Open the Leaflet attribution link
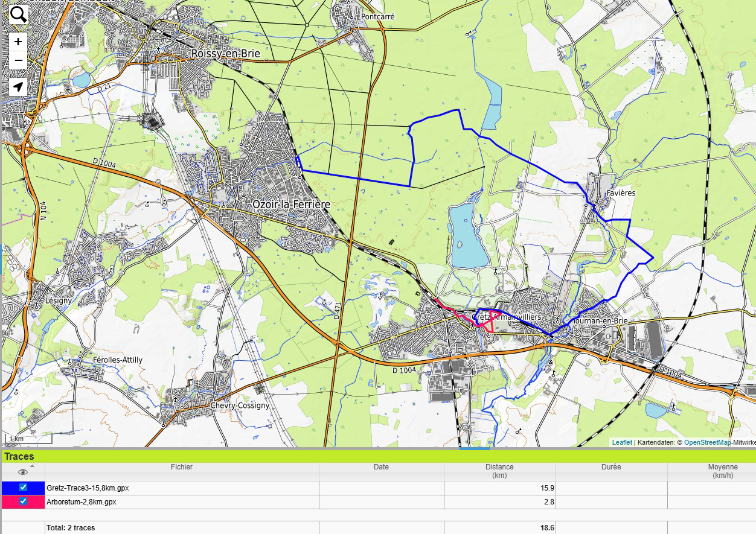The width and height of the screenshot is (756, 534). (x=621, y=442)
